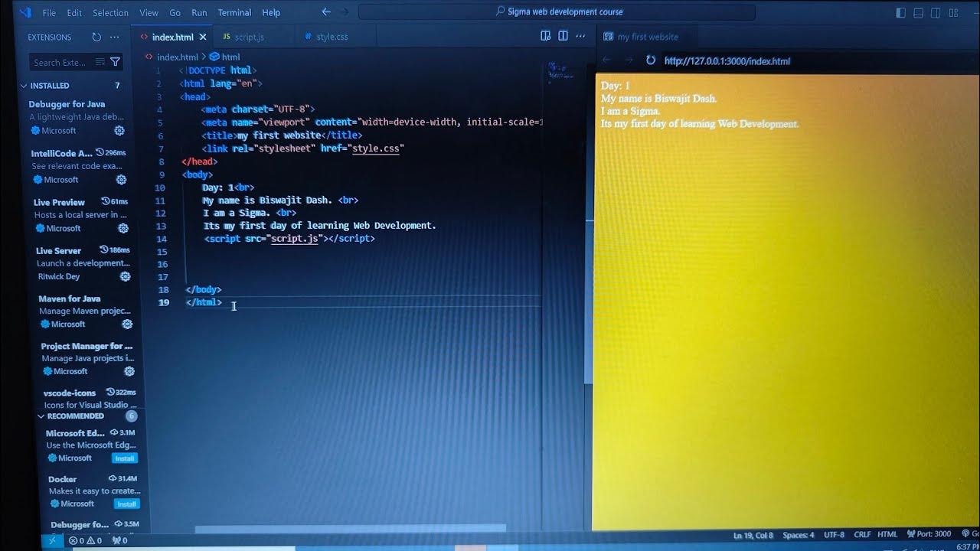Toggle the primary side bar
The width and height of the screenshot is (980, 551).
click(900, 13)
